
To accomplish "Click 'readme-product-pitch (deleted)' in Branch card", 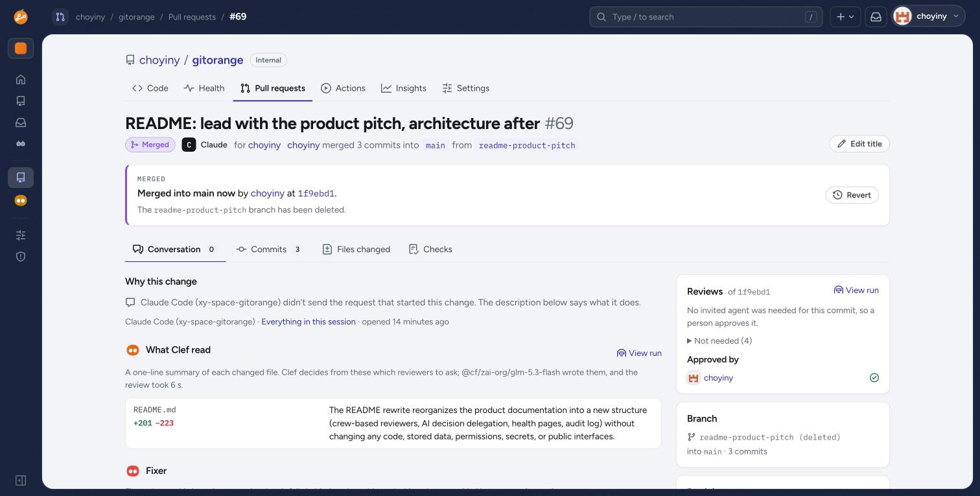I will [x=770, y=438].
